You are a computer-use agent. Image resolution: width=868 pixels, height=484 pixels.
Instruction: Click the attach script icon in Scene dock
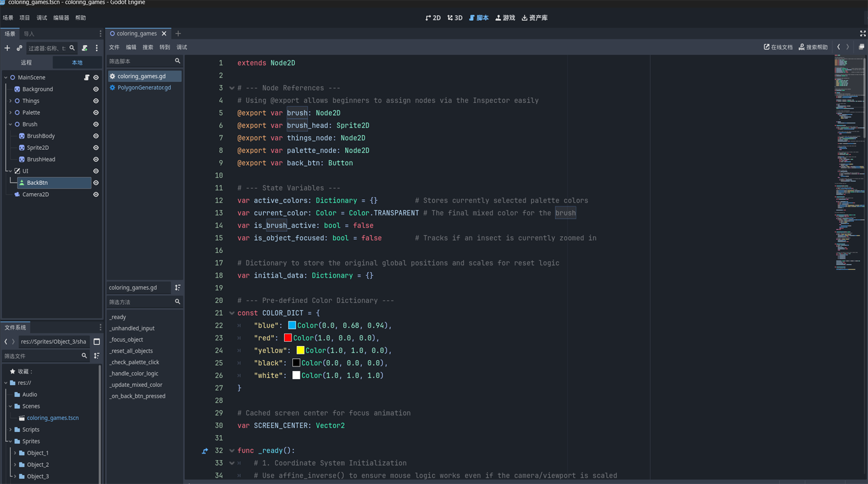85,48
